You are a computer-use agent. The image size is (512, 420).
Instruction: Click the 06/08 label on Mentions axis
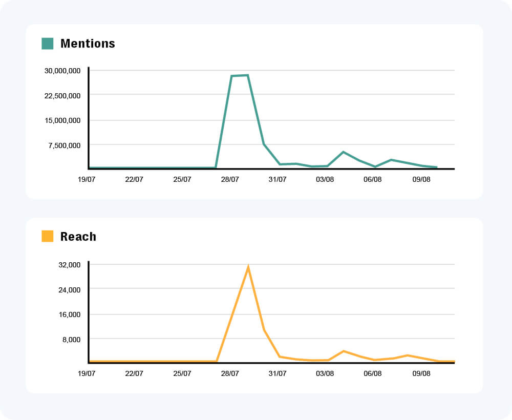(373, 180)
